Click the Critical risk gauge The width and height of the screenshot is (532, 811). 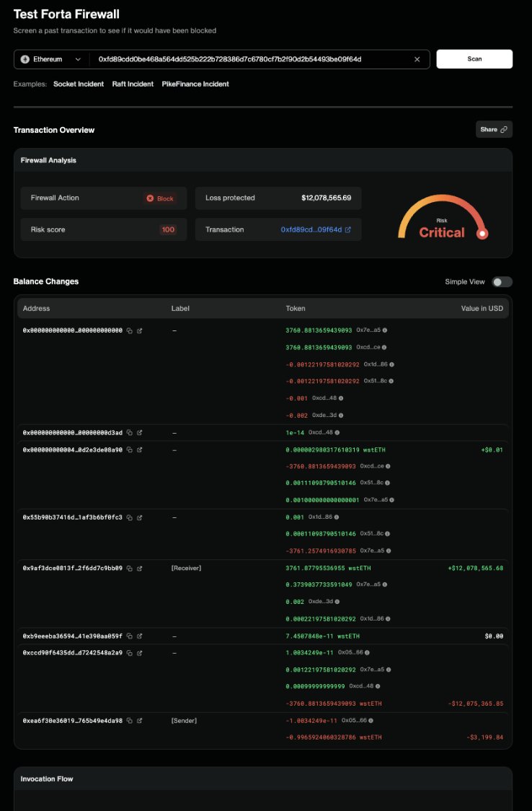pyautogui.click(x=443, y=217)
